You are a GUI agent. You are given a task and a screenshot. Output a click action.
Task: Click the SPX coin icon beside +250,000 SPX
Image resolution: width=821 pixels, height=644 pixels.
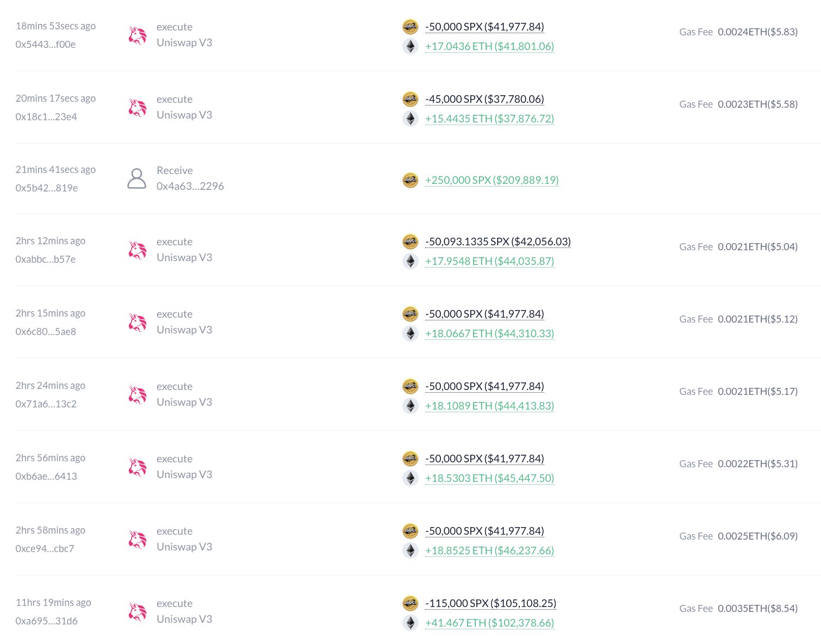(410, 179)
